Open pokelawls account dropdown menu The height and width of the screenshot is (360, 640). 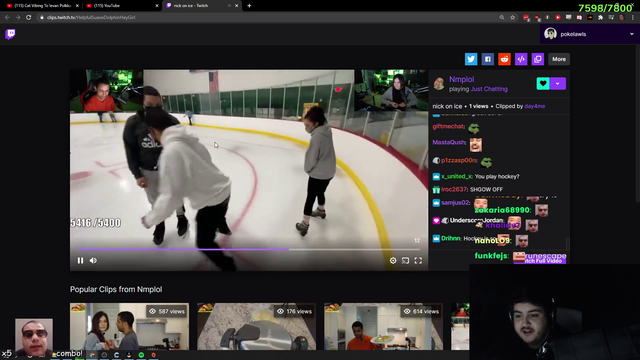pyautogui.click(x=631, y=34)
